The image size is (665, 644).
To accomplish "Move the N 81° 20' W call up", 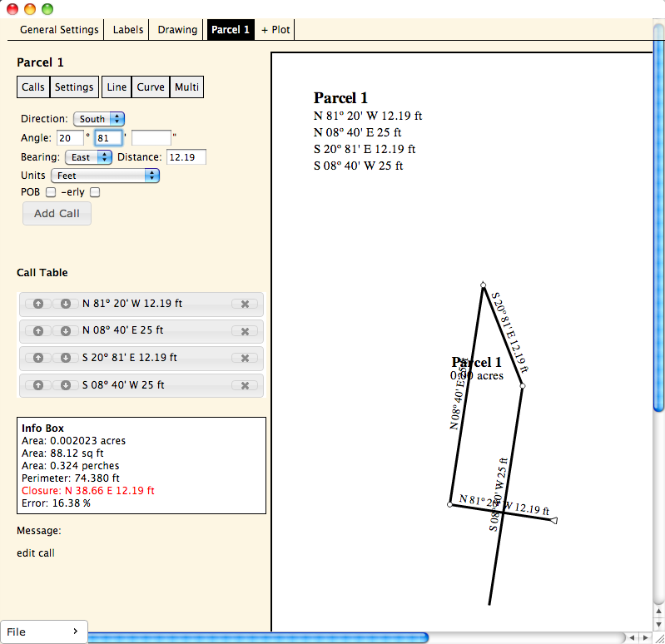I will pos(38,305).
